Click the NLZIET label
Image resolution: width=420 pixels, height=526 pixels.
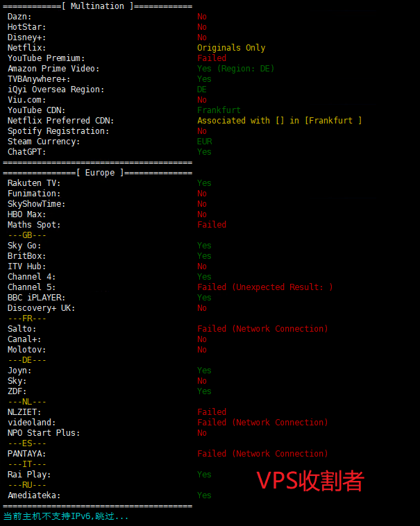24,412
